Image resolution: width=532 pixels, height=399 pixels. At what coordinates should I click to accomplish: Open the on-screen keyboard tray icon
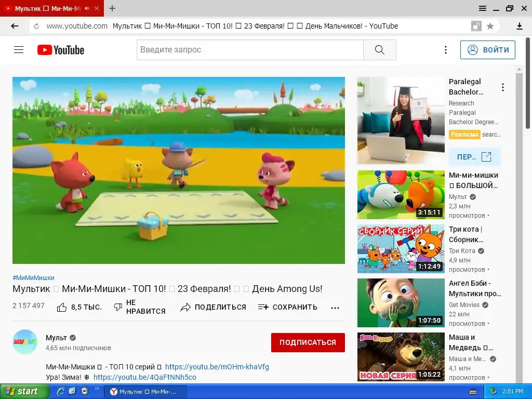click(473, 392)
